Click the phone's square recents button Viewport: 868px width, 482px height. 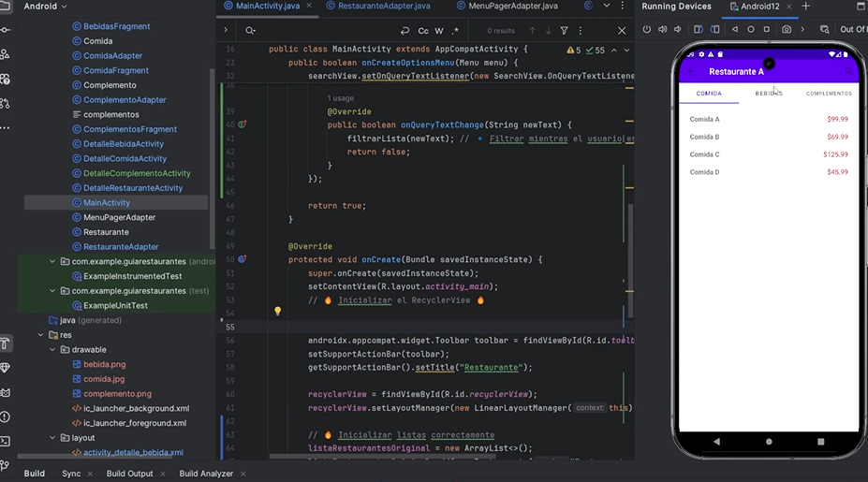click(x=821, y=442)
